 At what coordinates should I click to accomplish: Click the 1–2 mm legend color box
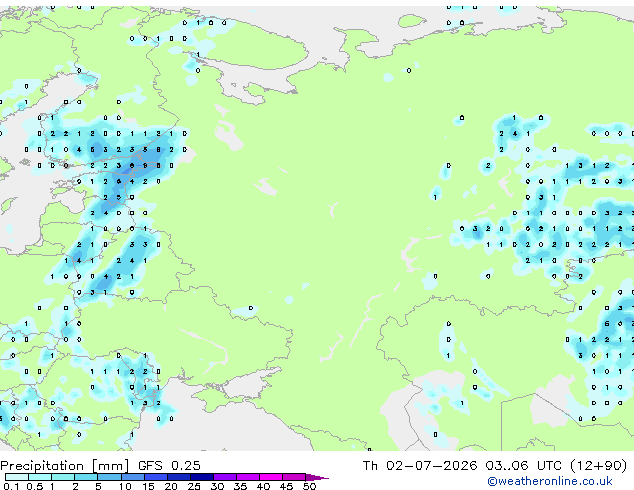(x=63, y=477)
